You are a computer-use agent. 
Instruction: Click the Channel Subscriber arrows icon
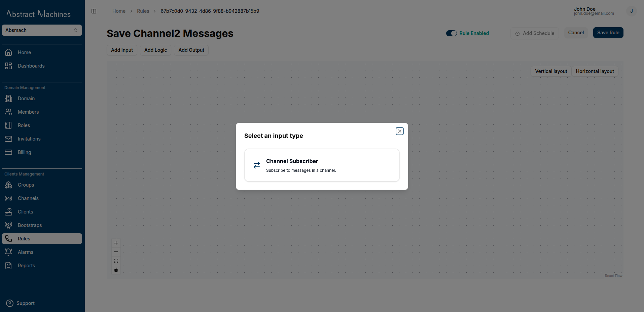(x=257, y=165)
